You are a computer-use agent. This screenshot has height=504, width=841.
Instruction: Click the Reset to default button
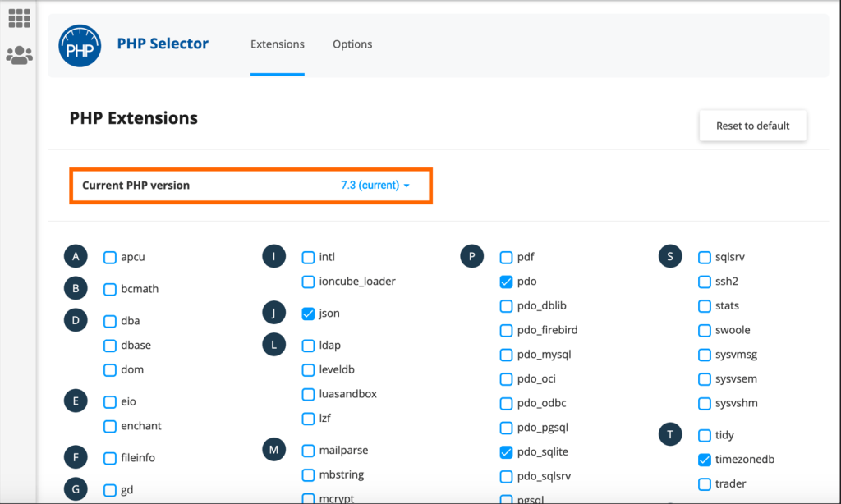click(x=752, y=126)
